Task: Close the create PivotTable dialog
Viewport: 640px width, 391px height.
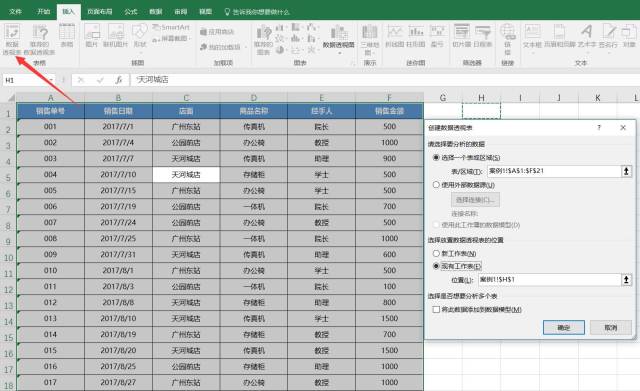Action: (x=623, y=127)
